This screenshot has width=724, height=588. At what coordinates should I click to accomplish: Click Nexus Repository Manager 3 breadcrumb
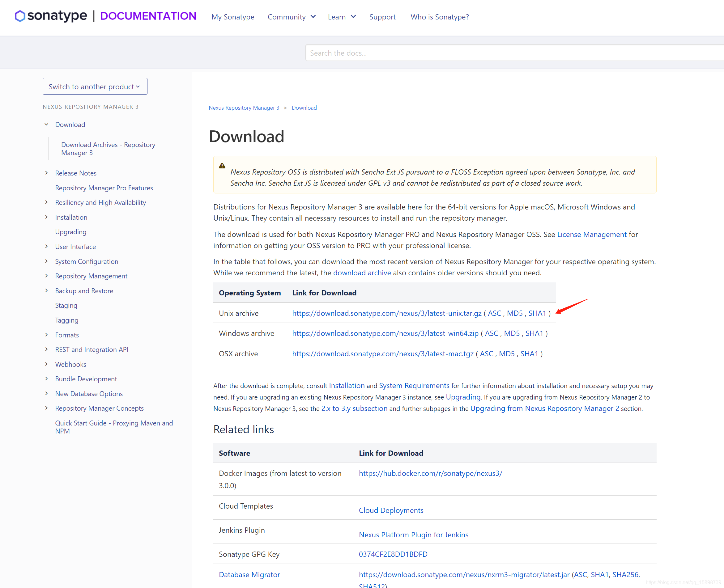pyautogui.click(x=244, y=108)
